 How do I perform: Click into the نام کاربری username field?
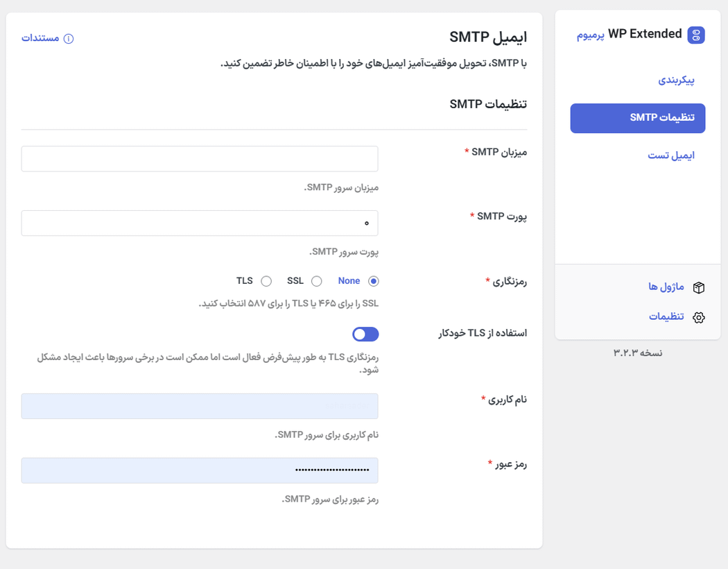pos(200,406)
